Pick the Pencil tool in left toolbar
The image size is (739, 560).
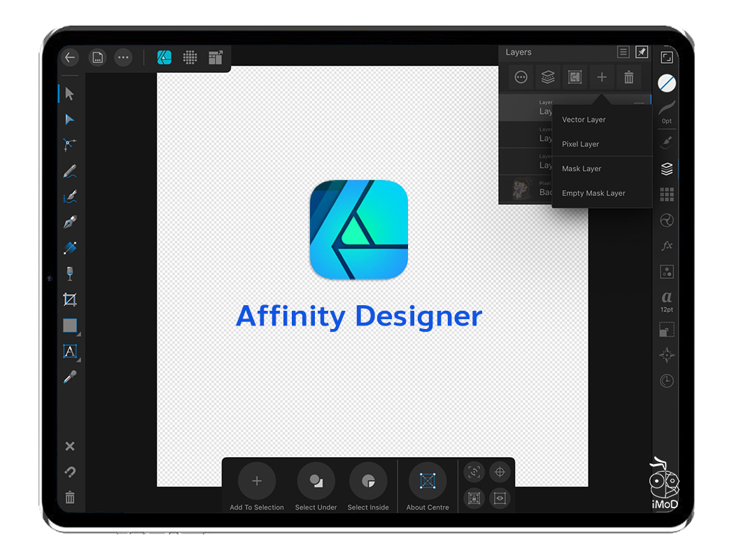click(69, 171)
